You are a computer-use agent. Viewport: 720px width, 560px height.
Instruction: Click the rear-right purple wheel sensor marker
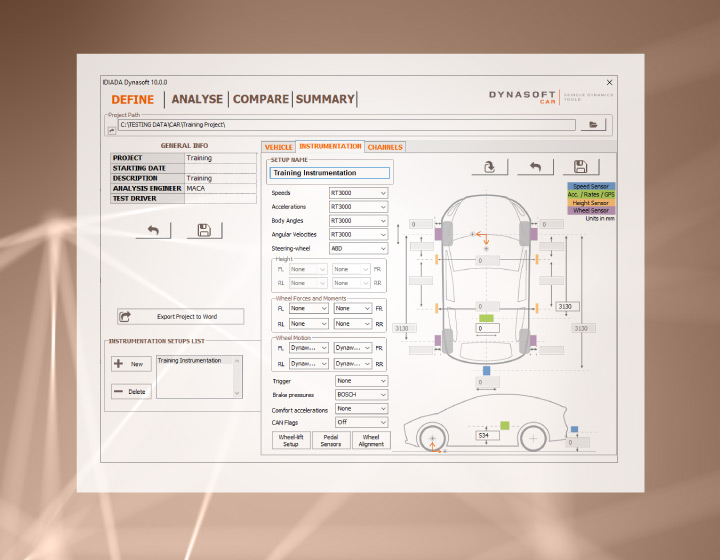pos(534,341)
